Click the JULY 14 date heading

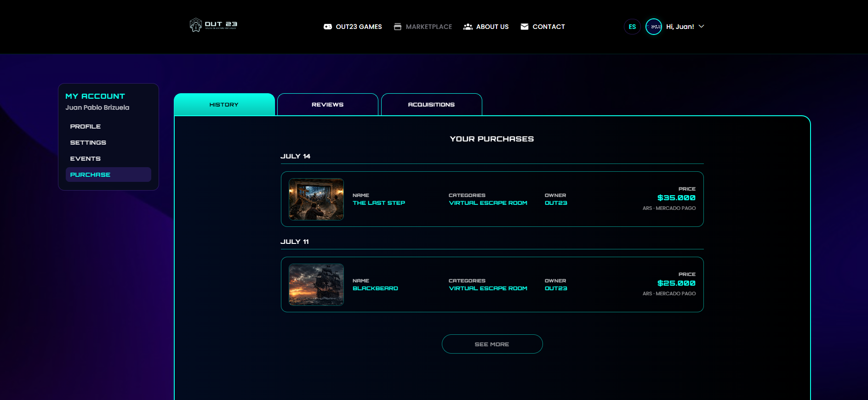295,156
